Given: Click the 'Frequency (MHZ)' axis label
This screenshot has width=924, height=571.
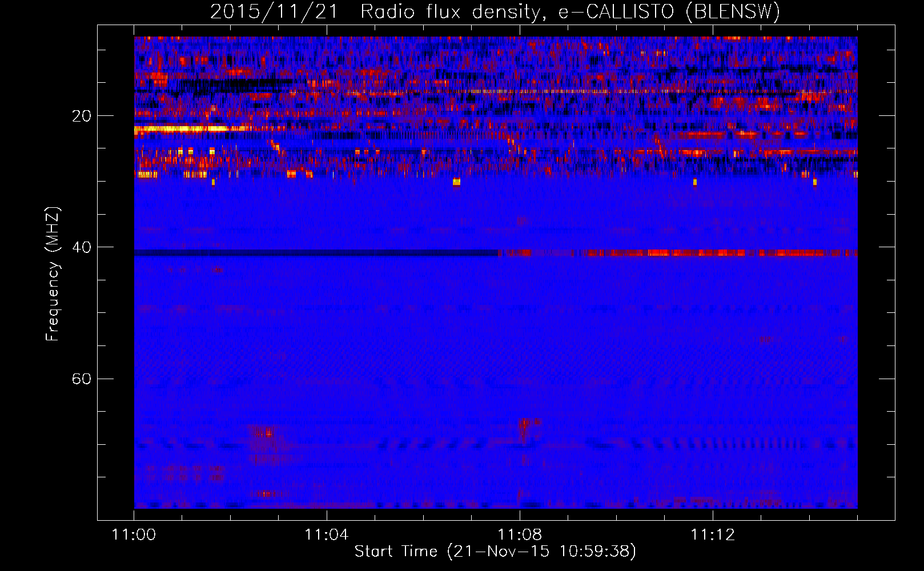Looking at the screenshot, I should pyautogui.click(x=52, y=274).
